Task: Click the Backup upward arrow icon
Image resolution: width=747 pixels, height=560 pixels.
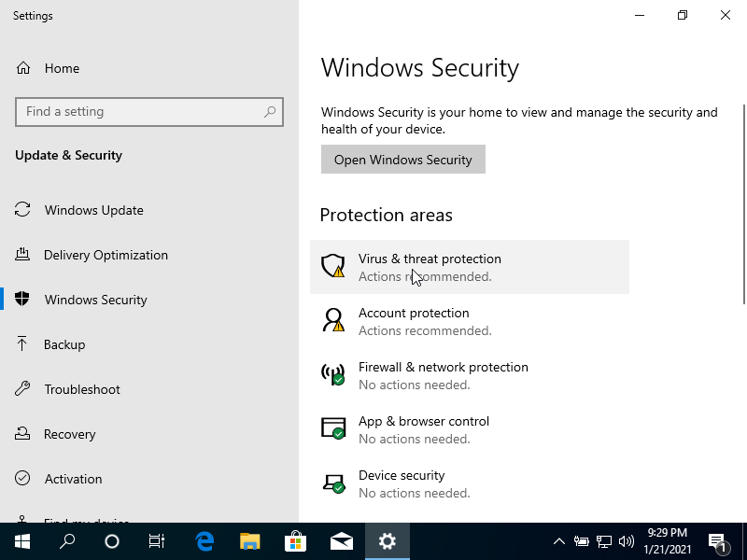Action: coord(21,343)
